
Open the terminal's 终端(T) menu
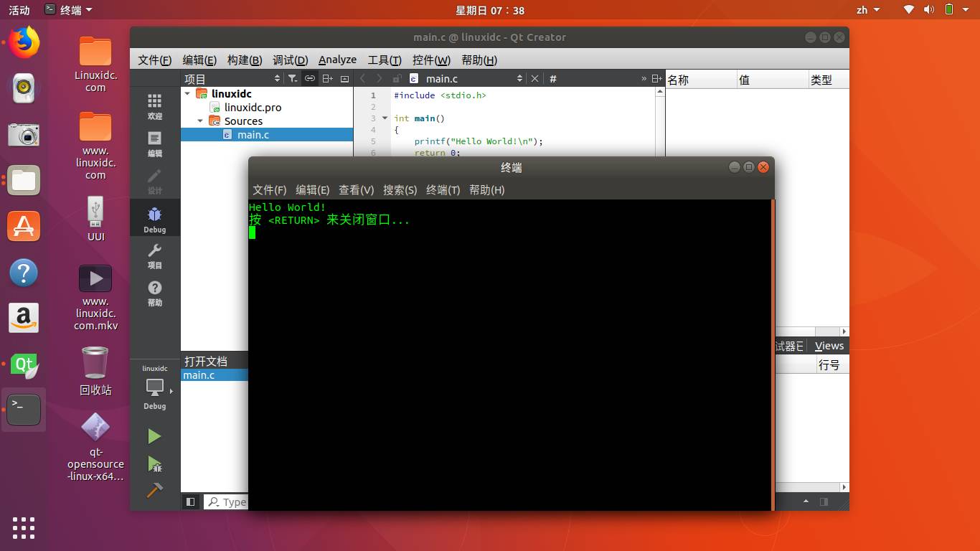point(443,189)
